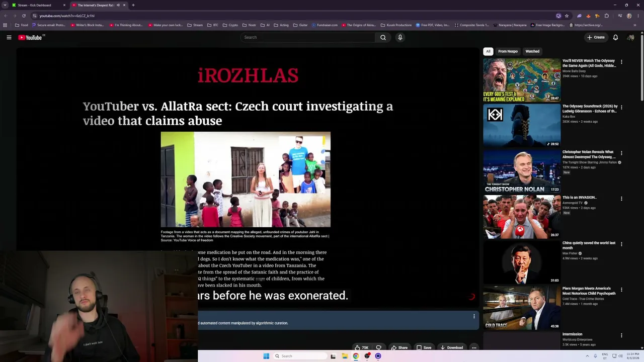
Task: Play the Cold Trace Piers Morgan thumbnail
Action: [x=522, y=308]
